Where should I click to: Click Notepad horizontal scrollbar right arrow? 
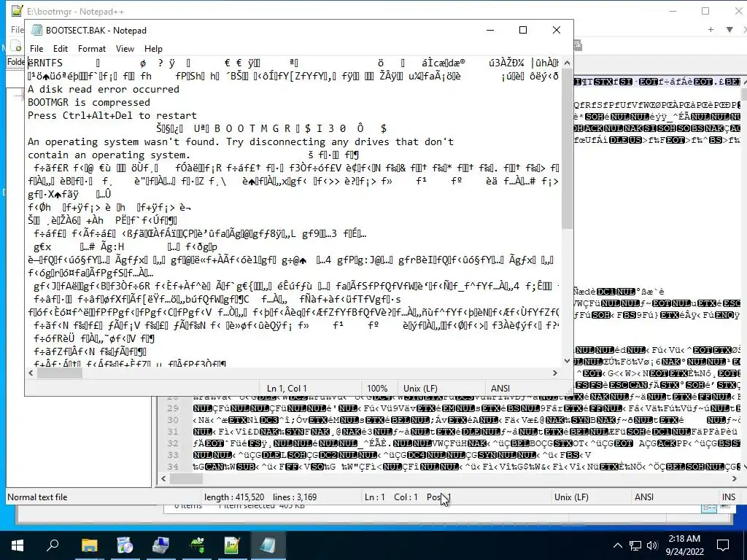555,373
